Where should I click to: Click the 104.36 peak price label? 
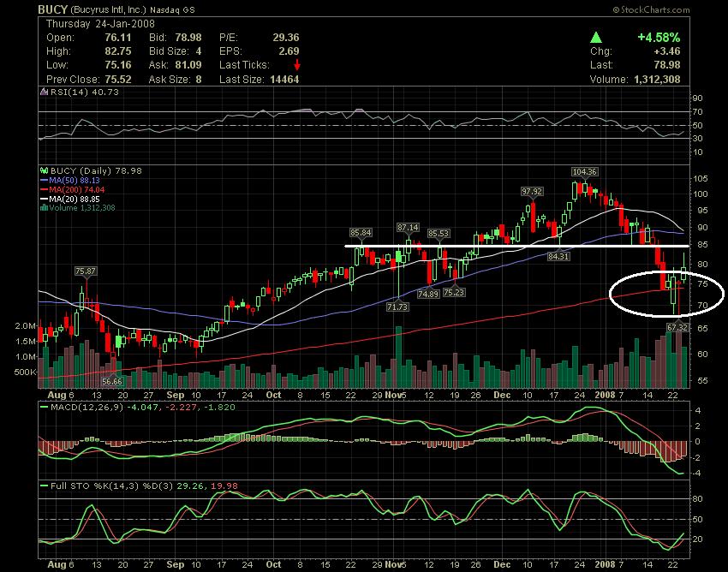click(x=584, y=172)
